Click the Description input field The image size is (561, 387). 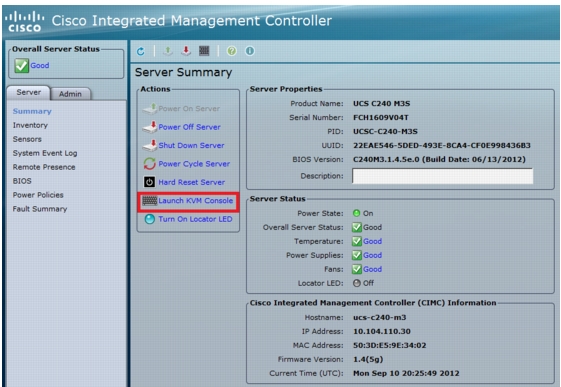tap(442, 176)
